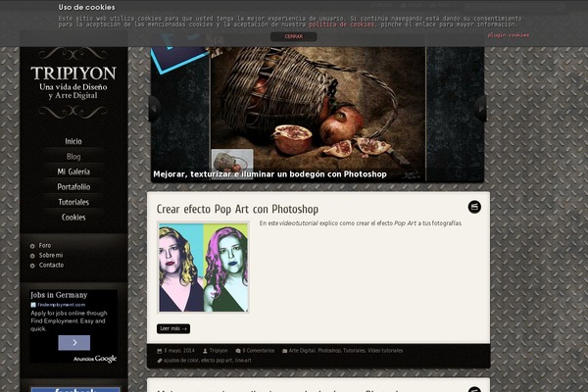Click the TRIPIYON site logo

[x=73, y=82]
